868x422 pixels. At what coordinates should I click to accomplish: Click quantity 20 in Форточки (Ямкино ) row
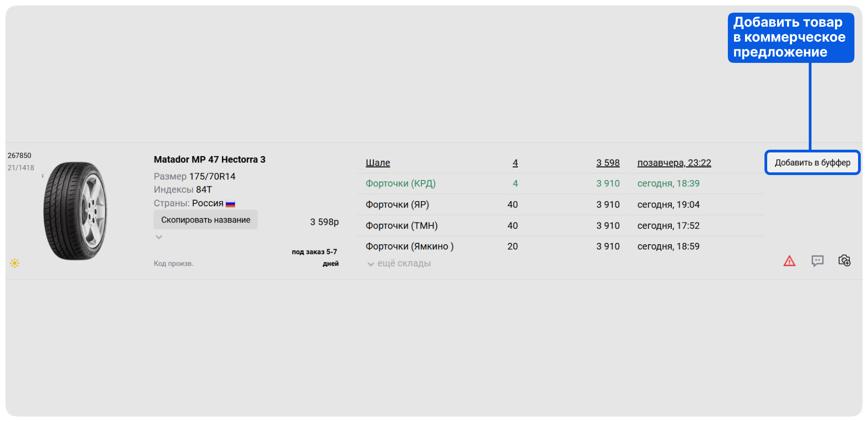(x=513, y=247)
